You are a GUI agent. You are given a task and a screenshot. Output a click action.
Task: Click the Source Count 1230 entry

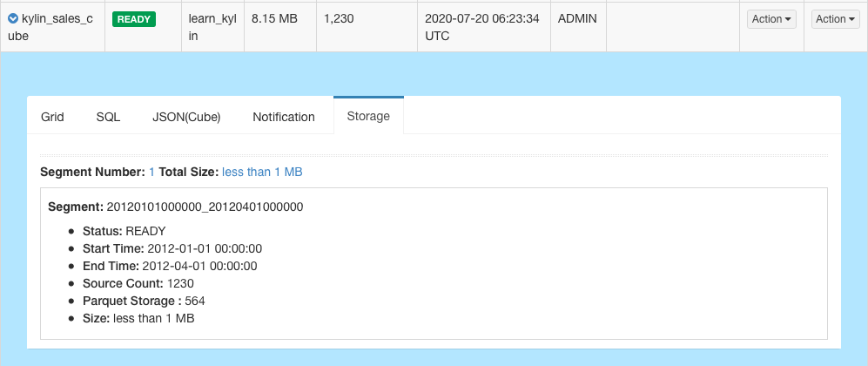point(138,283)
